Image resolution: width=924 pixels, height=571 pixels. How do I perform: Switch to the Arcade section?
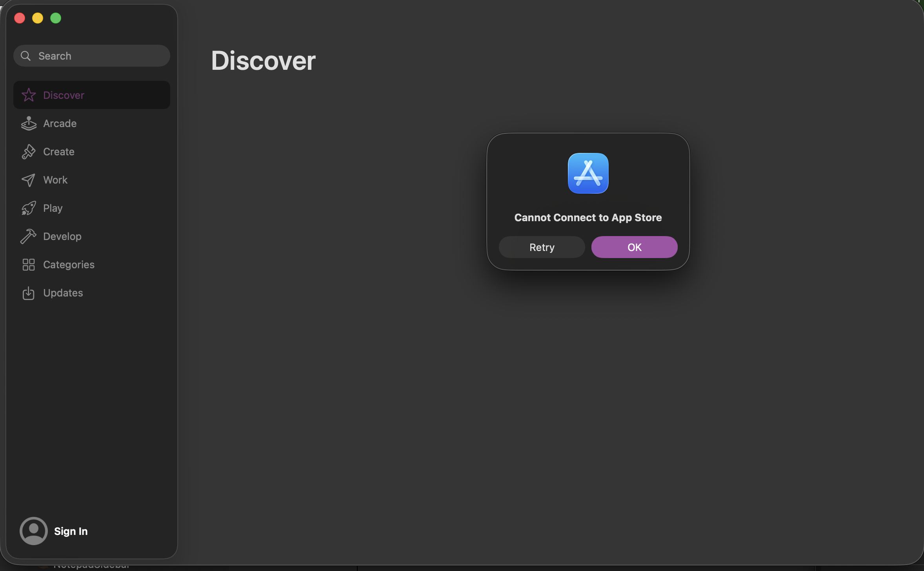point(60,124)
